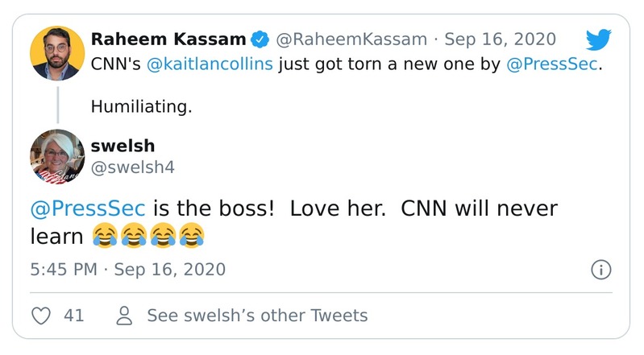Click the 41 likes count

coord(73,316)
